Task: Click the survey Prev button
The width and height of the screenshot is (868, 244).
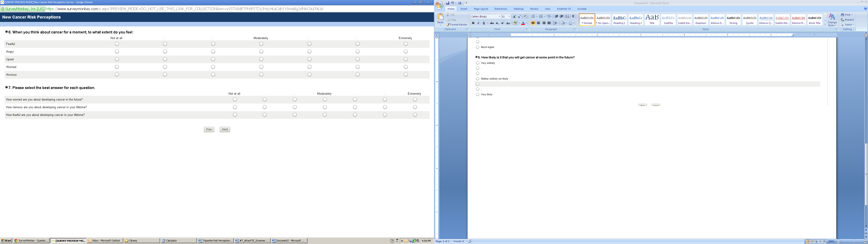Action: [x=209, y=129]
